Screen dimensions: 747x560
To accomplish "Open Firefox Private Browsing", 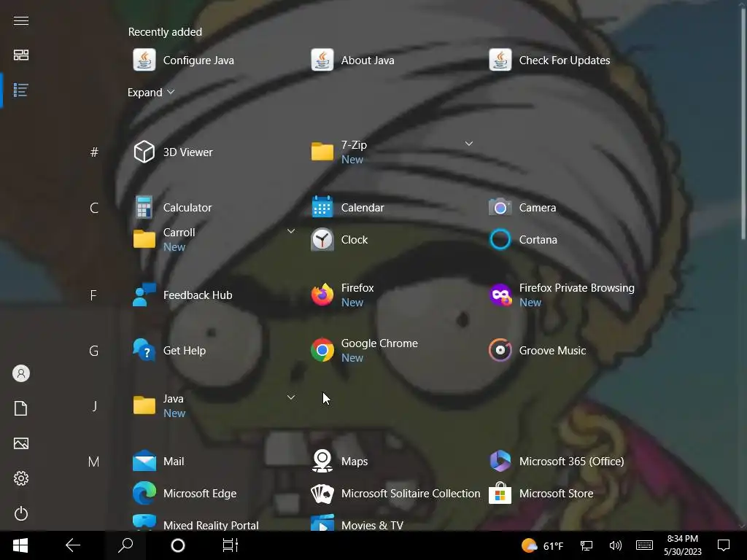I will (x=562, y=295).
